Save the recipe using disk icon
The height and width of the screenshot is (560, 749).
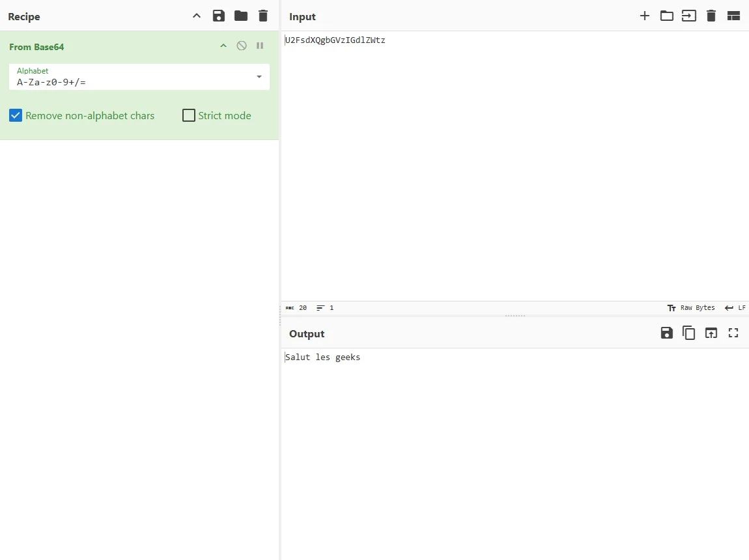pos(219,16)
